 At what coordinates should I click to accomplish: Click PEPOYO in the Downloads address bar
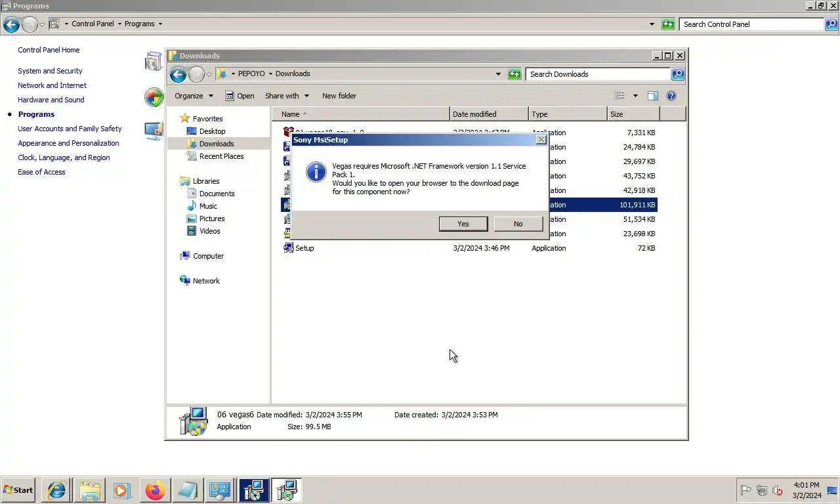[x=251, y=73]
